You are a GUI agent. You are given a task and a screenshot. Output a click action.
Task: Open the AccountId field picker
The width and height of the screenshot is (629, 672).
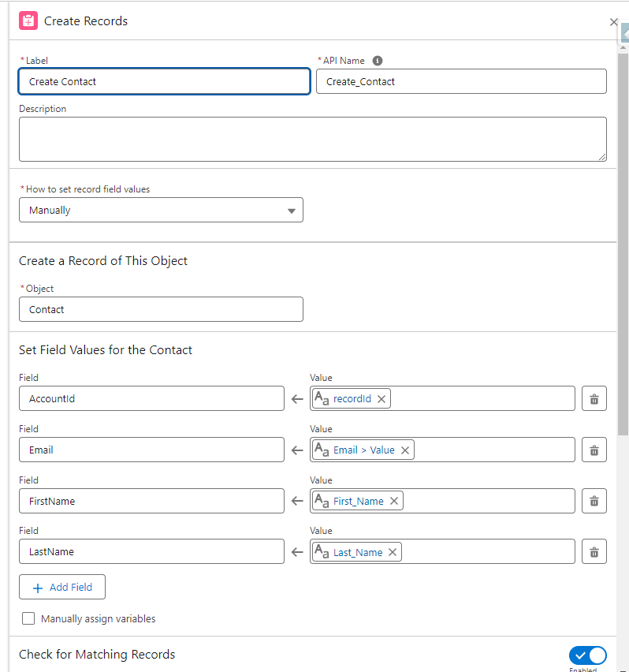click(151, 399)
